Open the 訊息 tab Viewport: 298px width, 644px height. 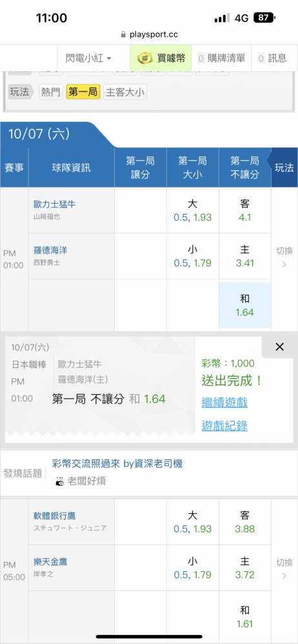[272, 59]
